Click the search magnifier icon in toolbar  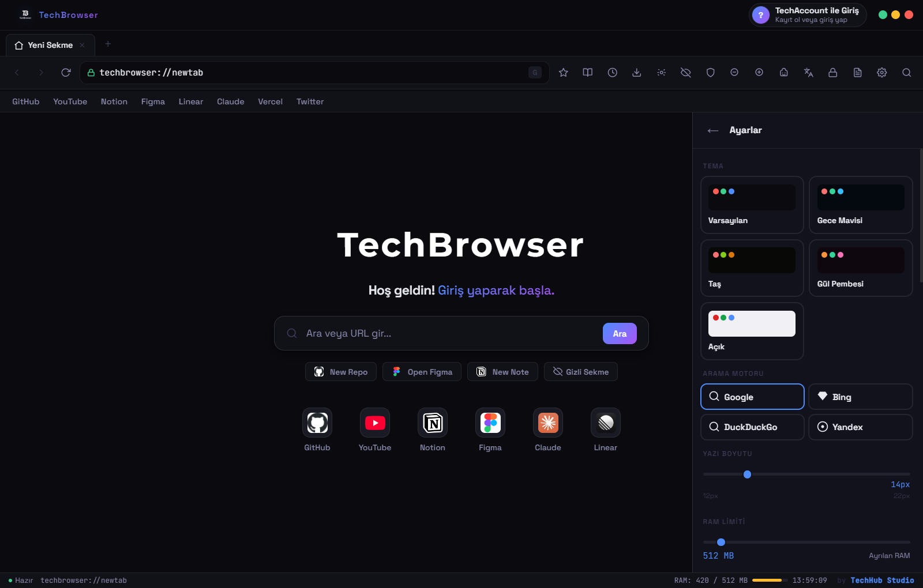pos(907,73)
